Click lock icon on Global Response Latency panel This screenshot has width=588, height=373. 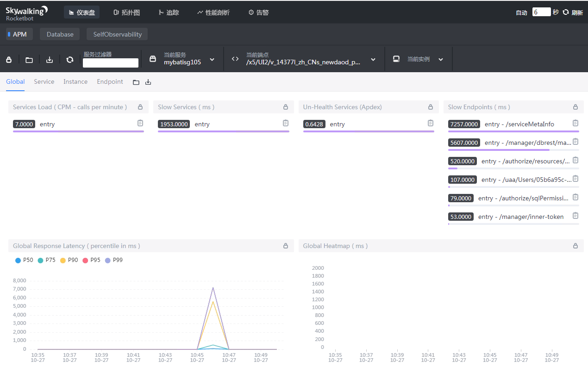coord(286,246)
